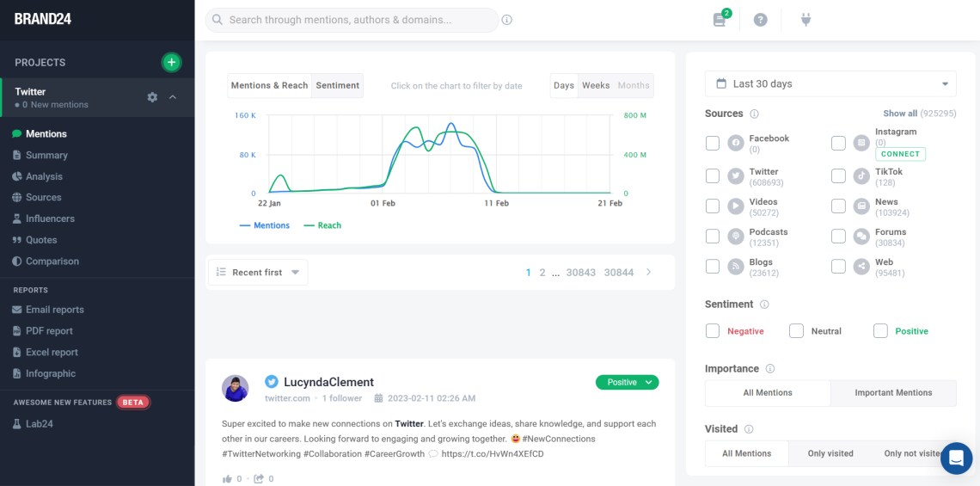The width and height of the screenshot is (980, 486).
Task: Click the help question mark icon
Action: coord(760,20)
